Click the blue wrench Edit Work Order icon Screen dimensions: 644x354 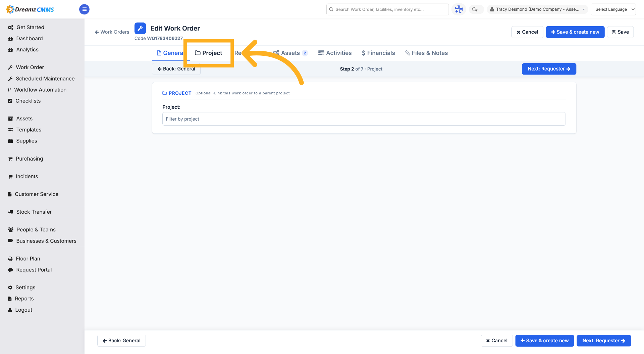140,29
